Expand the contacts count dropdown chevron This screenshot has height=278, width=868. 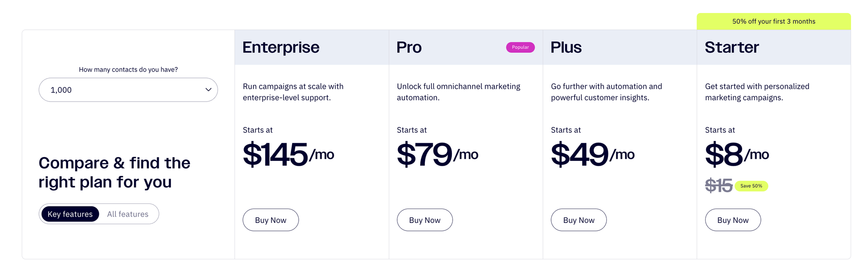pos(209,90)
